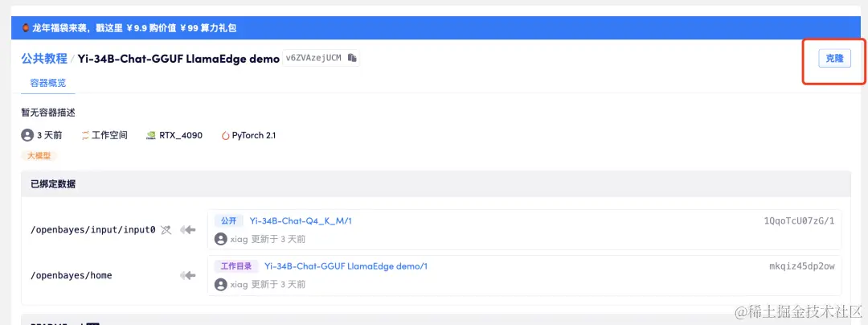Image resolution: width=868 pixels, height=325 pixels.
Task: Click xiag avatar in the Yi-34B-Chat-Q4_K_M row
Action: point(220,239)
